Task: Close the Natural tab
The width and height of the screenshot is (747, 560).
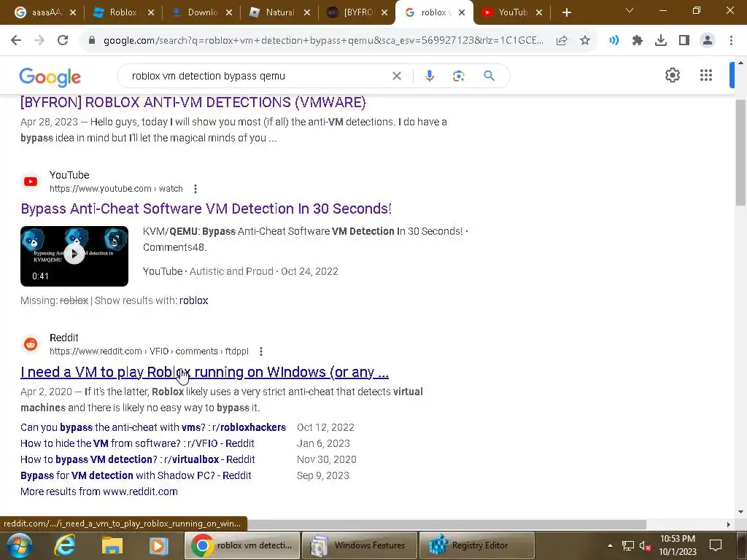Action: [307, 13]
